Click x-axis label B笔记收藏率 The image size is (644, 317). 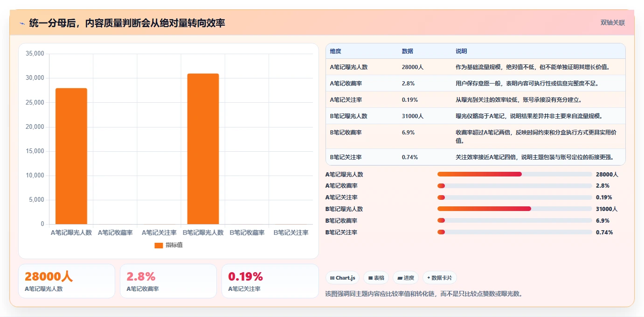tap(247, 232)
